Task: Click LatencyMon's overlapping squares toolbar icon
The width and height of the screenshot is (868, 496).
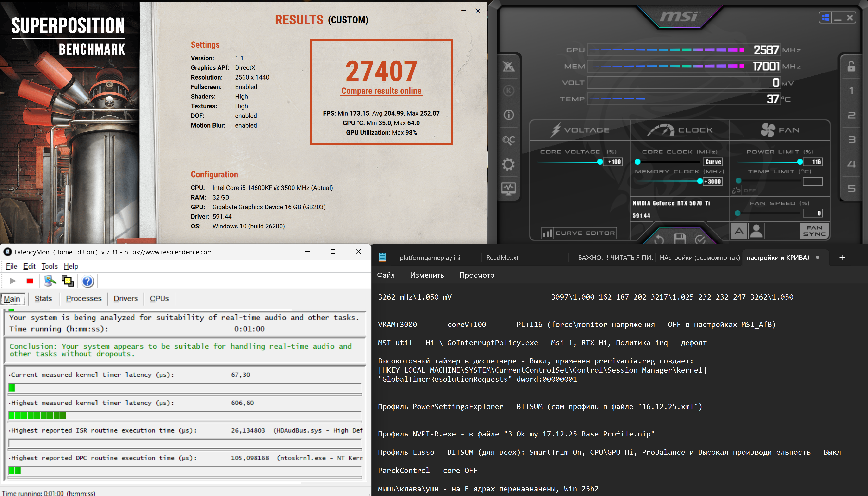Action: [x=68, y=281]
